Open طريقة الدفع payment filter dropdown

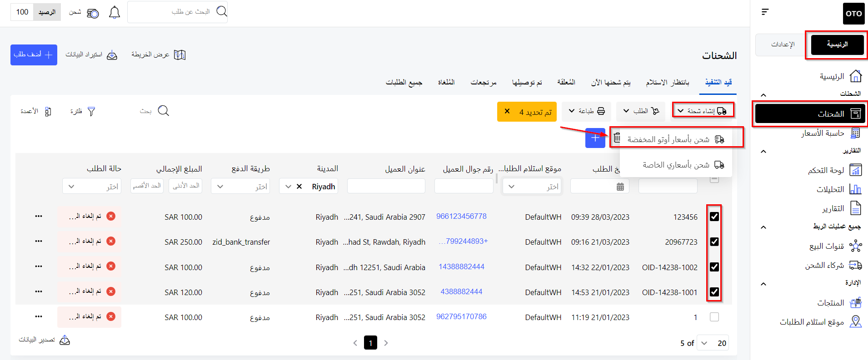click(x=240, y=187)
